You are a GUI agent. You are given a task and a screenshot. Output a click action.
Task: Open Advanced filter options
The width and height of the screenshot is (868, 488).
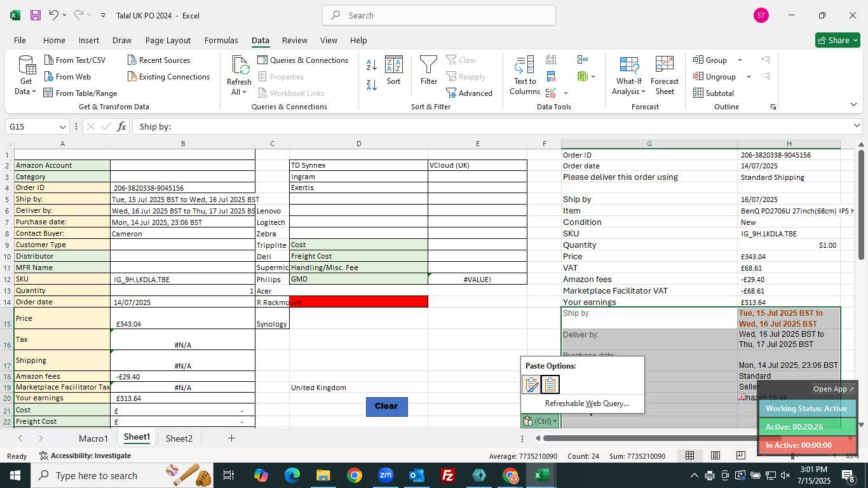coord(470,93)
